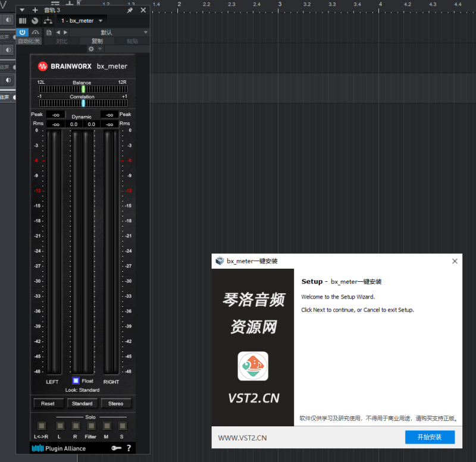Click the Reset button in bx_meter

coord(48,403)
